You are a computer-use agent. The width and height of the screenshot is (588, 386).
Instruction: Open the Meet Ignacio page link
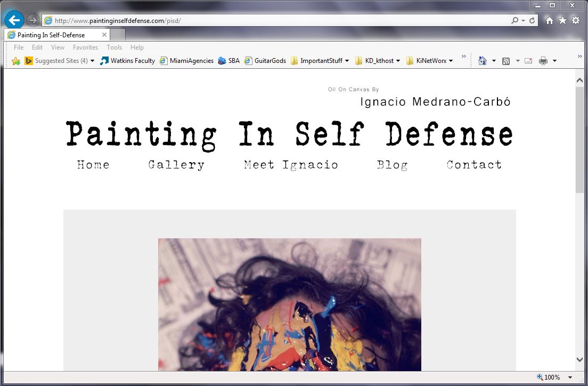[x=291, y=165]
